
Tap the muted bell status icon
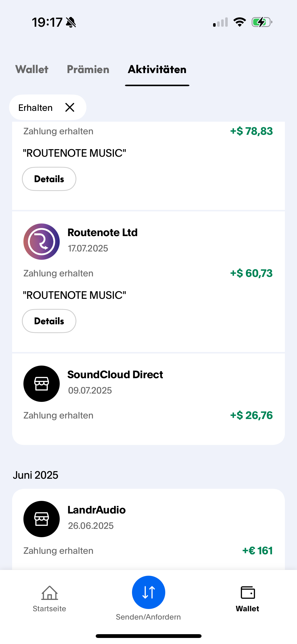[71, 22]
